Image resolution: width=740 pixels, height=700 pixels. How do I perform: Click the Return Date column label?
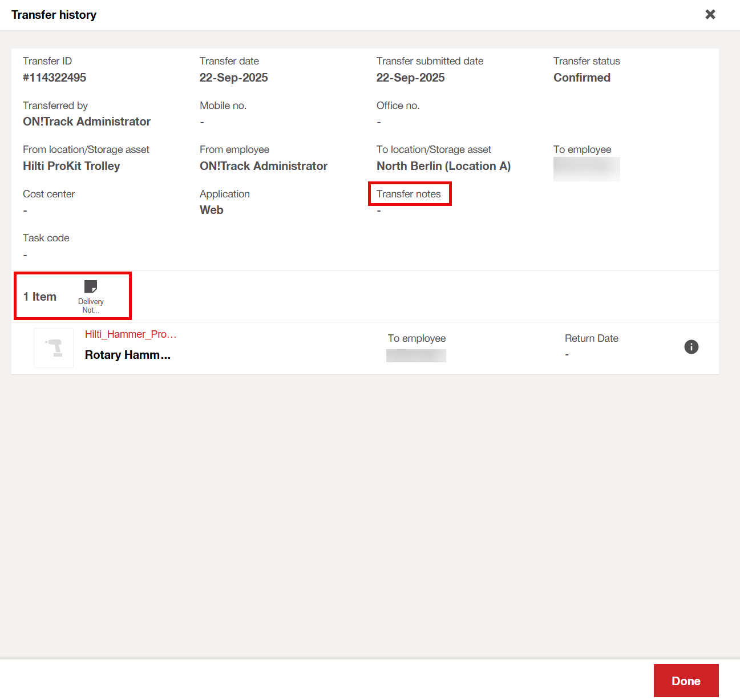591,338
